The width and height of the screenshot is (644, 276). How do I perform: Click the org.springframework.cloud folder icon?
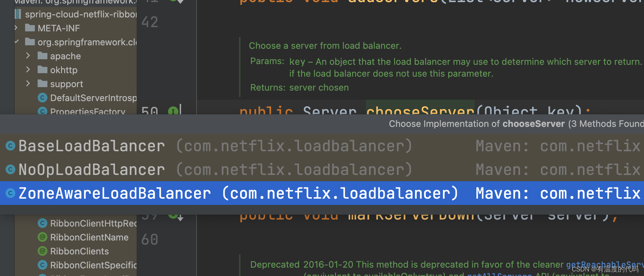point(30,41)
